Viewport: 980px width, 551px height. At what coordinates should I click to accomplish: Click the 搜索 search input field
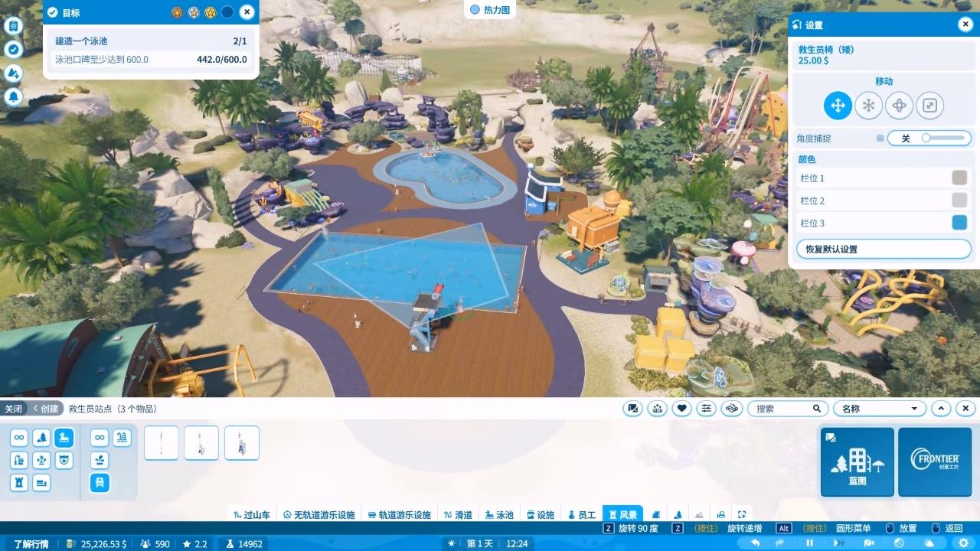[789, 409]
